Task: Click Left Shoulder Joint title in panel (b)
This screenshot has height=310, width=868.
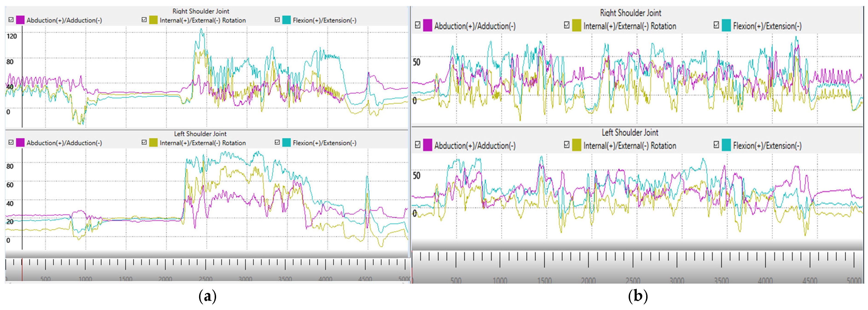Action: [x=630, y=133]
